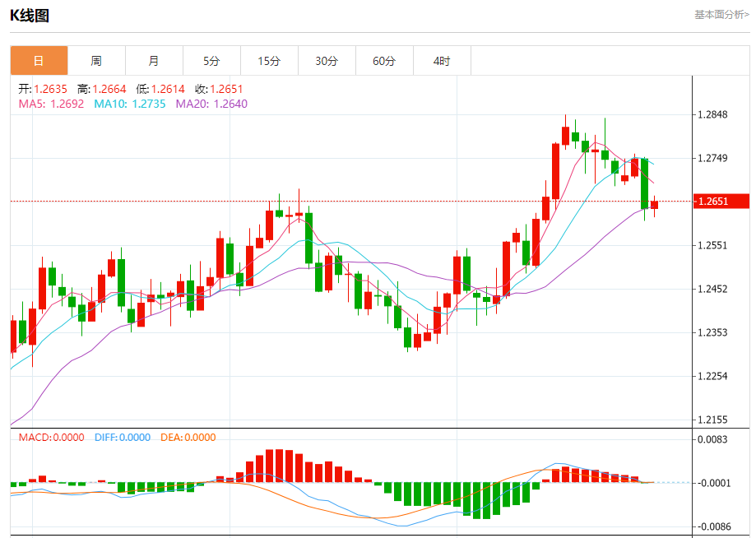Select the 日 daily chart tab
This screenshot has width=756, height=538.
[39, 61]
